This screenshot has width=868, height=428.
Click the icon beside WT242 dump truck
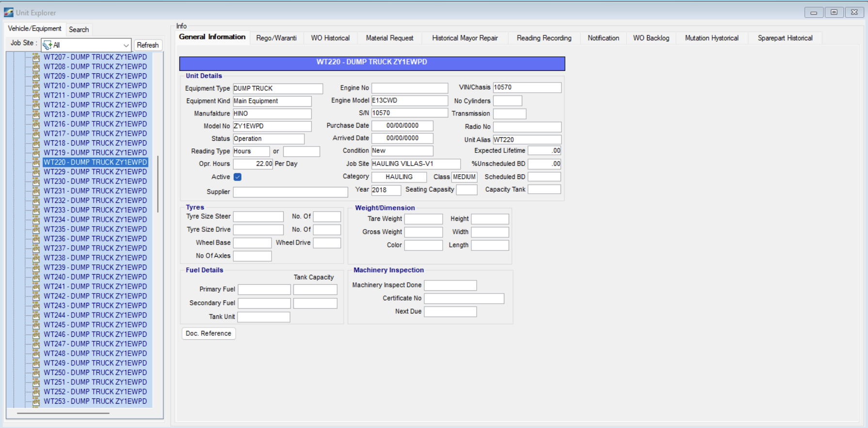point(36,296)
